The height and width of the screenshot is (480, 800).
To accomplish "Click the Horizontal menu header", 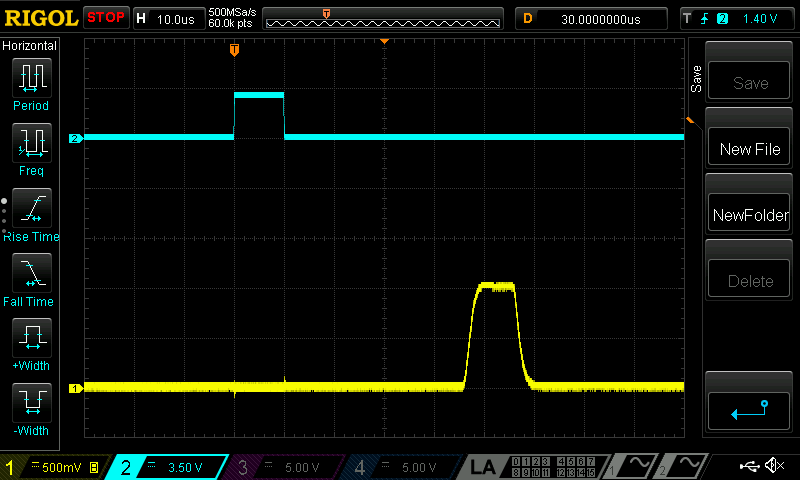I will point(29,46).
